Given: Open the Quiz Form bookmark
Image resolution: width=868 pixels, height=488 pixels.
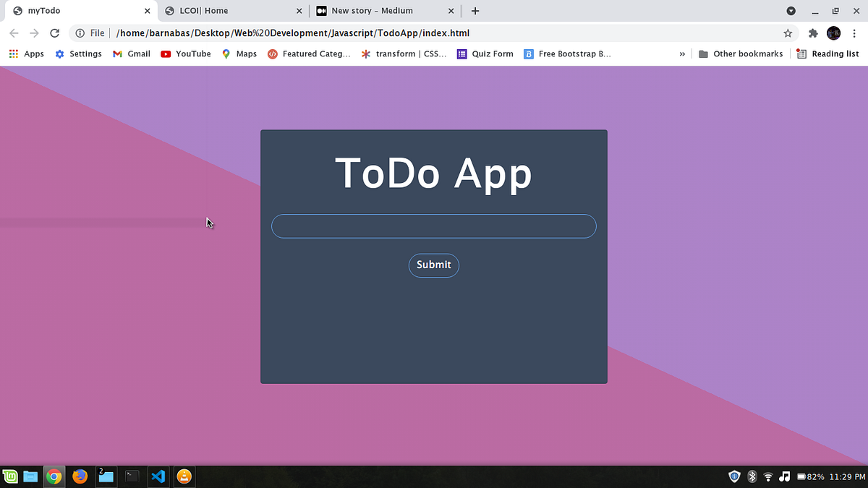Looking at the screenshot, I should (485, 53).
